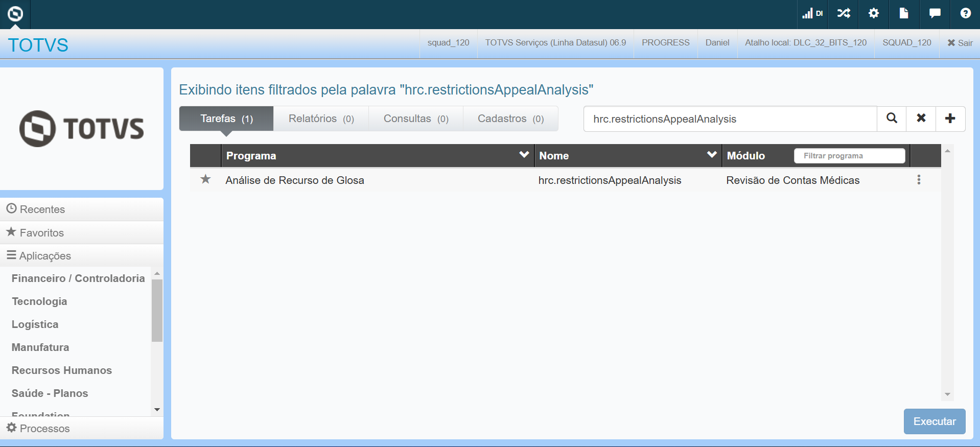Open three-dot menu for Análise de Recurso row

pyautogui.click(x=919, y=180)
